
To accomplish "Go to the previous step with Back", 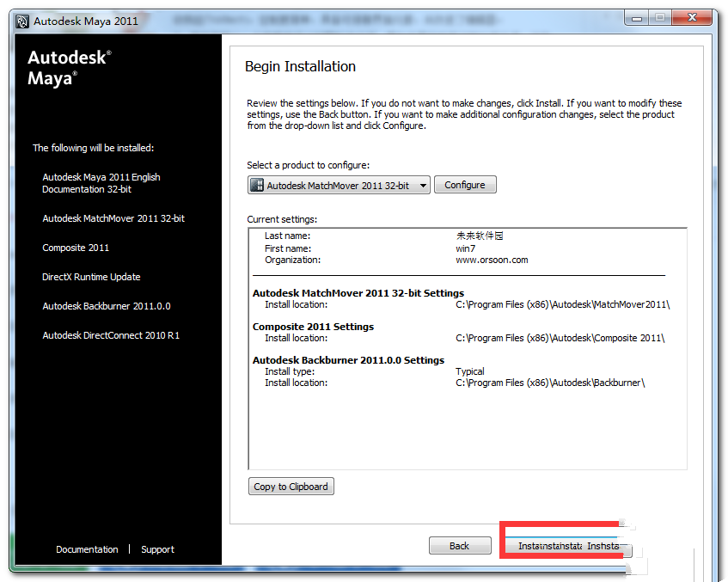I will [460, 546].
